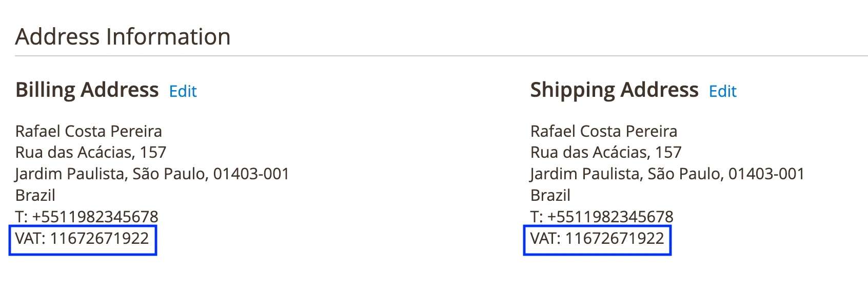Click the shipping postal code 01403-001
Screen dimensions: 868x293
(766, 174)
